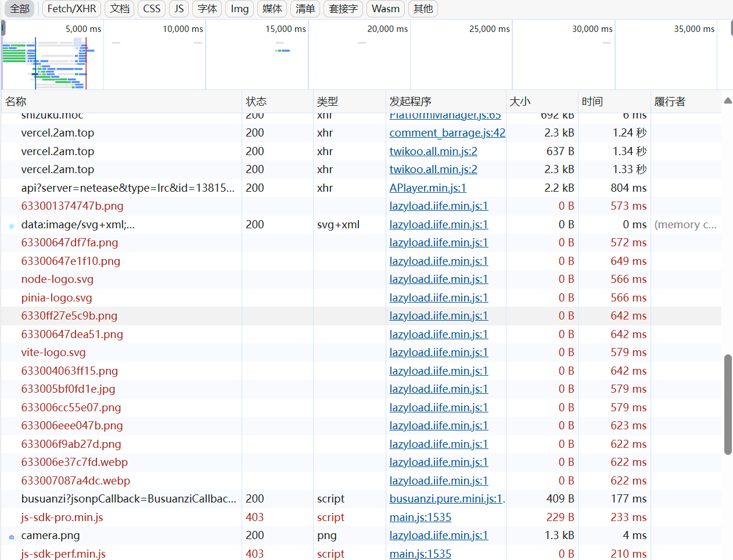Select the js-sdk-pro.min.js 403 request row
Image resolution: width=733 pixels, height=560 pixels.
point(62,518)
